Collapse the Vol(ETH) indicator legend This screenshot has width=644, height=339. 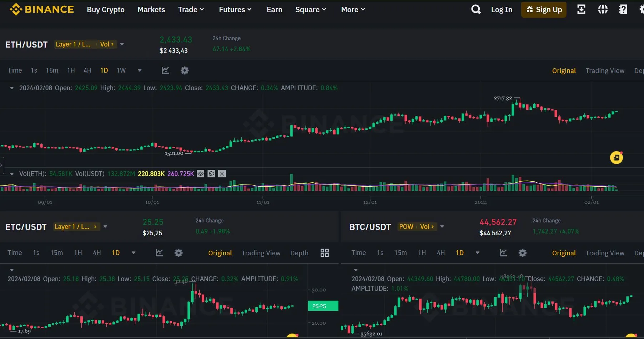pyautogui.click(x=12, y=174)
